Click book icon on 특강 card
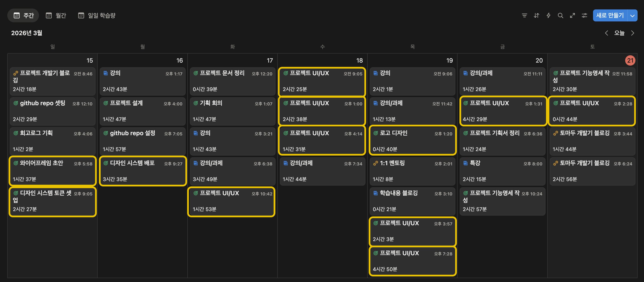The width and height of the screenshot is (644, 282). coord(465,163)
